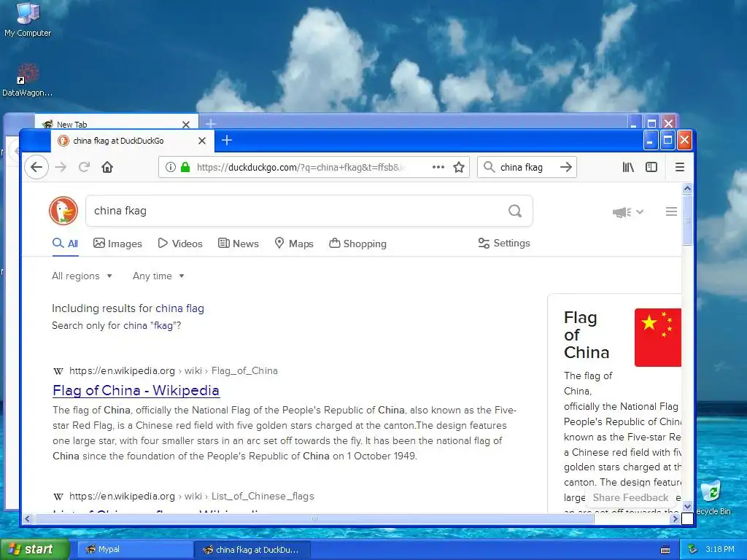
Task: Click the keyboard icon in system tray
Action: (665, 550)
